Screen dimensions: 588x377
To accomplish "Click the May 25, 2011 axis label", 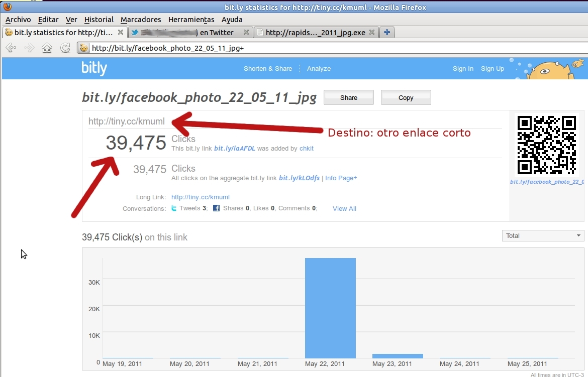I will (x=527, y=364).
